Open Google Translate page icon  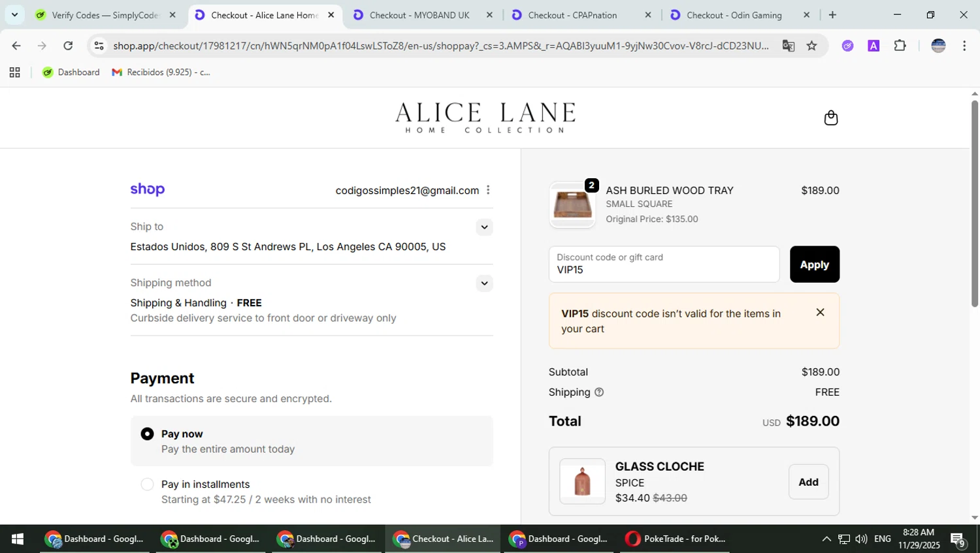pyautogui.click(x=788, y=46)
